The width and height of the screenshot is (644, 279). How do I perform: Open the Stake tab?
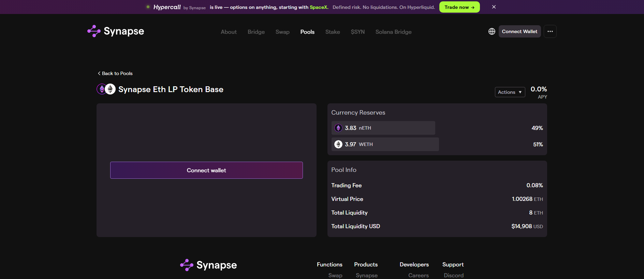pyautogui.click(x=333, y=32)
